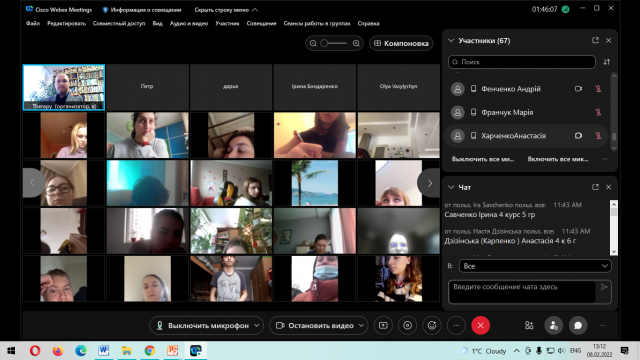Image resolution: width=640 pixels, height=360 pixels.
Task: Close the Чат panel
Action: point(609,187)
